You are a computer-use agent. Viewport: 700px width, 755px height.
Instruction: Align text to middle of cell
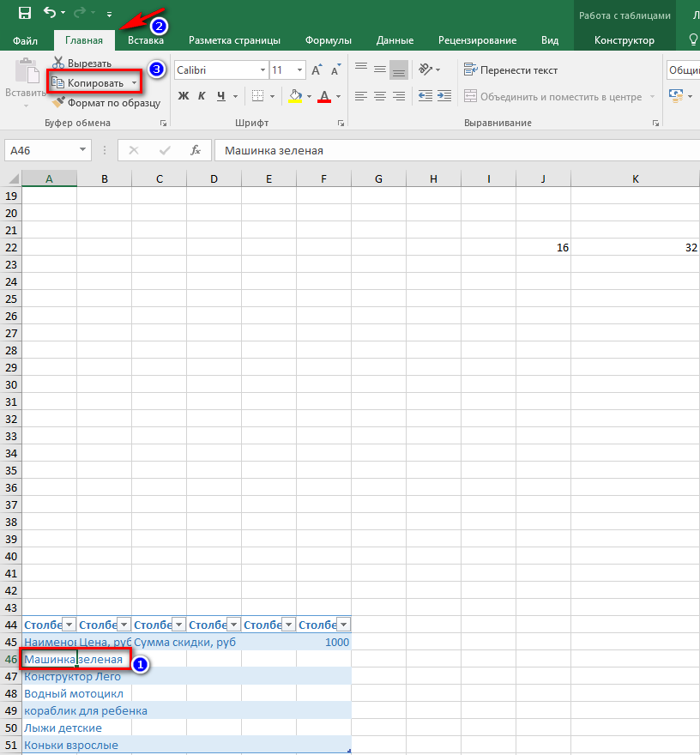click(380, 69)
